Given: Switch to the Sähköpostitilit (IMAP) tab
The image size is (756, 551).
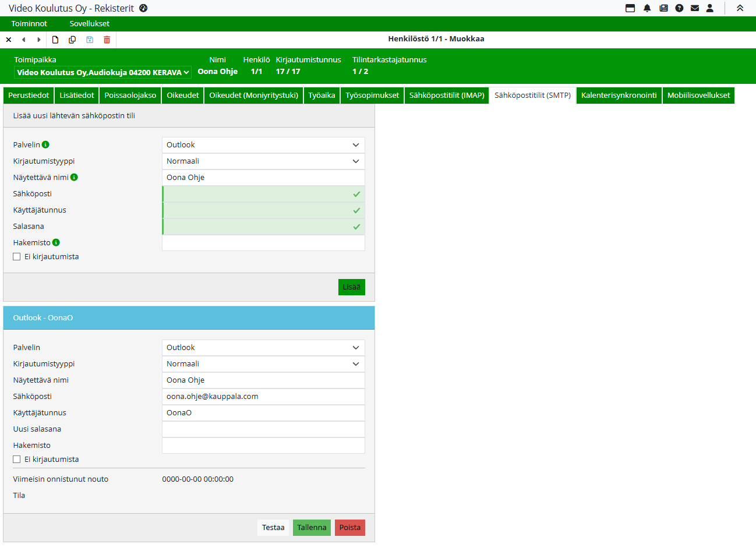Looking at the screenshot, I should tap(447, 96).
